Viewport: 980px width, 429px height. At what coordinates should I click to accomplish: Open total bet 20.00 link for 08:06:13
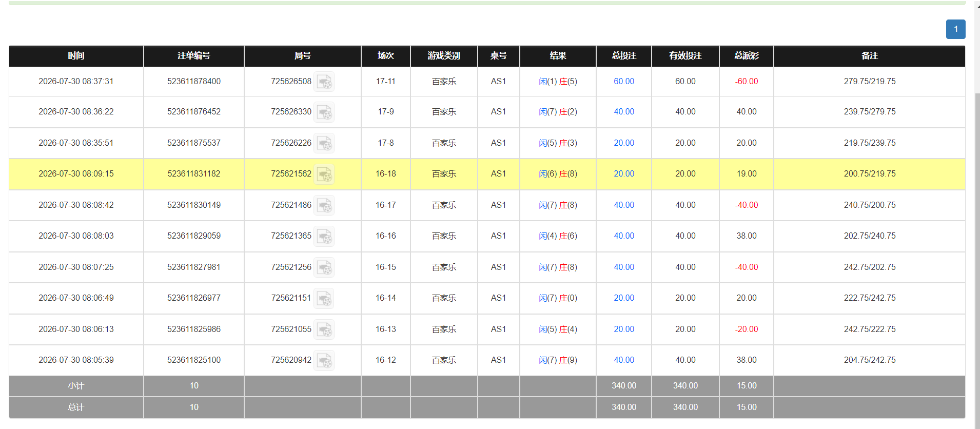click(624, 329)
